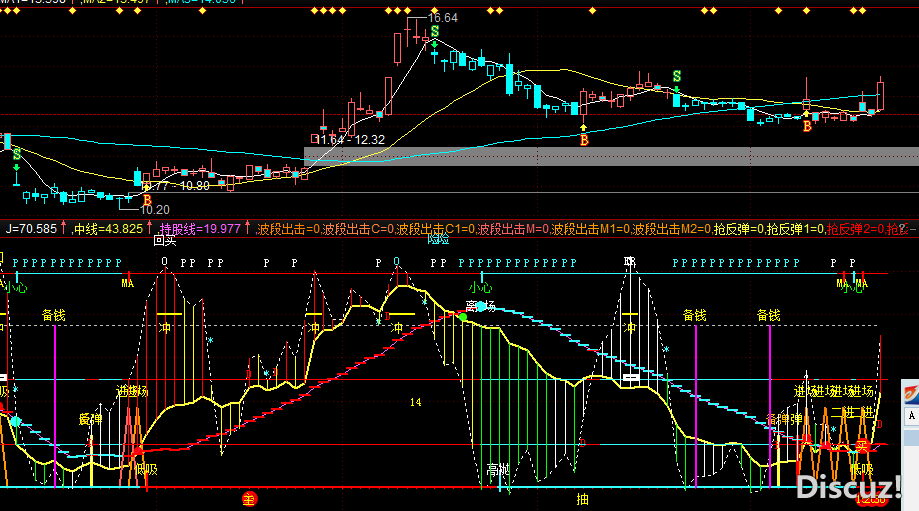Click the red 金 circle at chart bottom
The image size is (919, 511).
click(x=250, y=497)
